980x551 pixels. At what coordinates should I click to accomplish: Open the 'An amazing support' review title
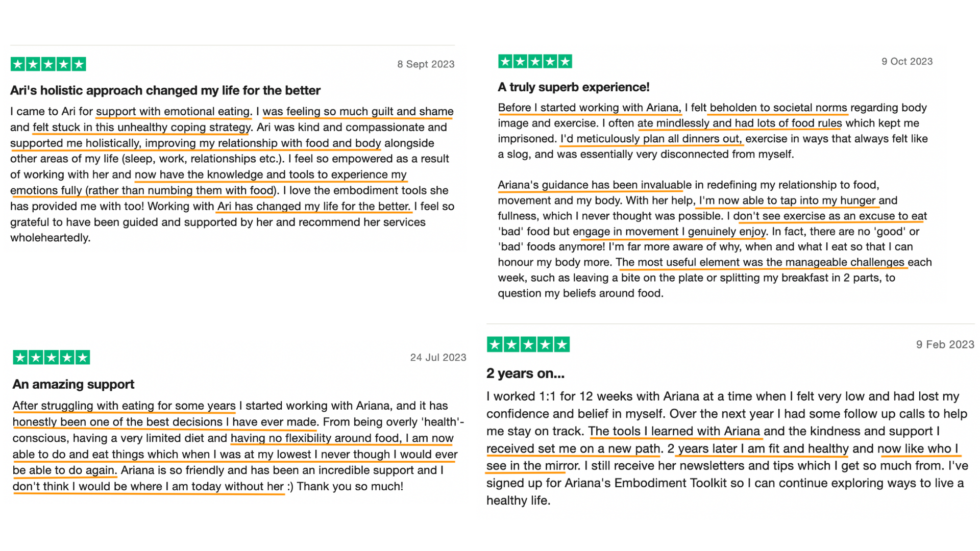pos(73,384)
